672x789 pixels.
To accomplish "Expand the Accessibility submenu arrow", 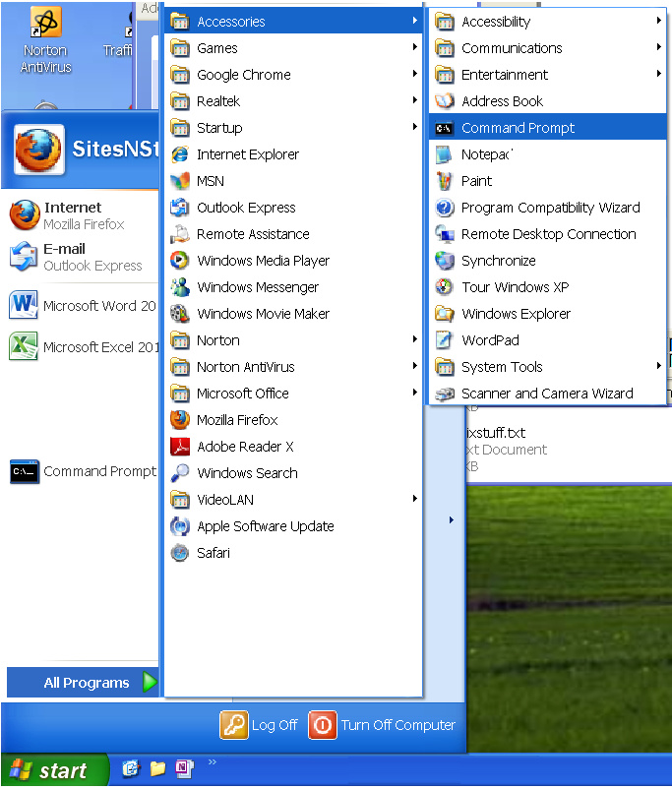I will coord(659,21).
